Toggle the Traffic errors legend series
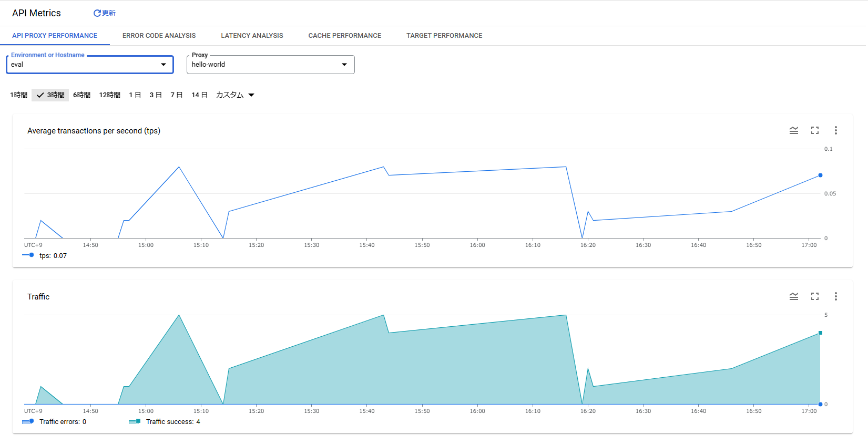The height and width of the screenshot is (445, 868). (28, 421)
